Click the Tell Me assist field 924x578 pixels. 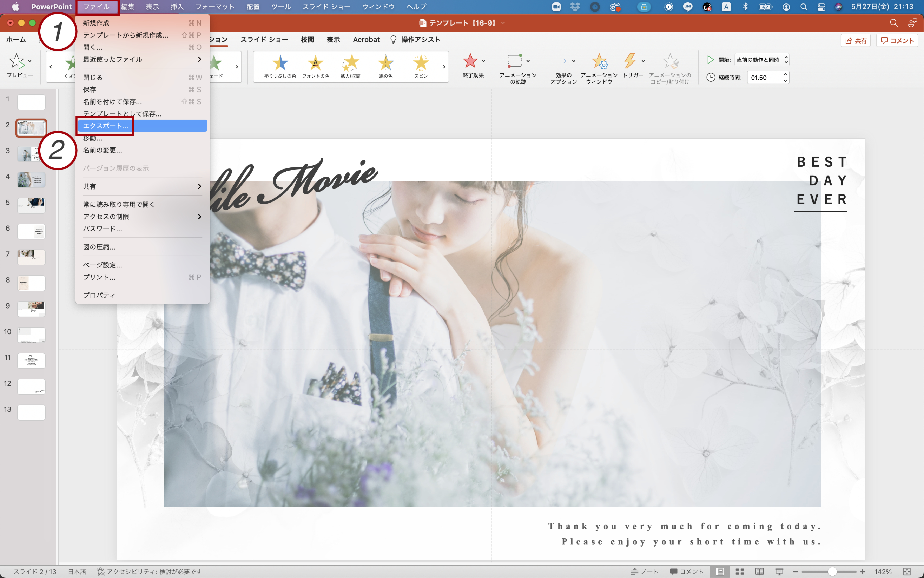tap(415, 39)
